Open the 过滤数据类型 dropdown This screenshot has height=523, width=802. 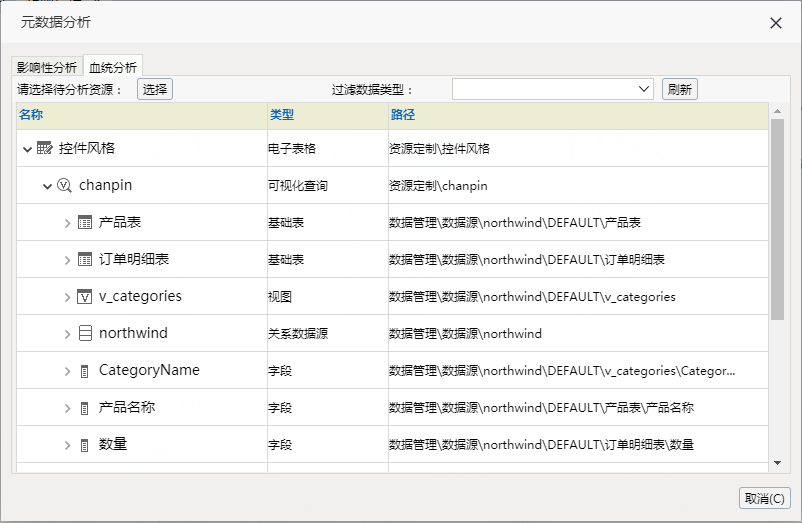pos(552,89)
